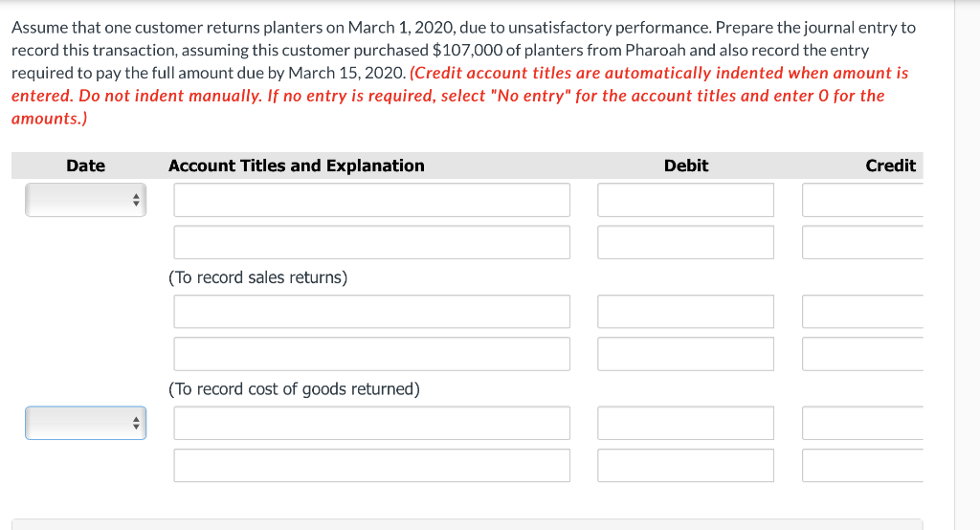Image resolution: width=980 pixels, height=530 pixels.
Task: Select the Debit field in the bottom row
Action: click(x=685, y=465)
